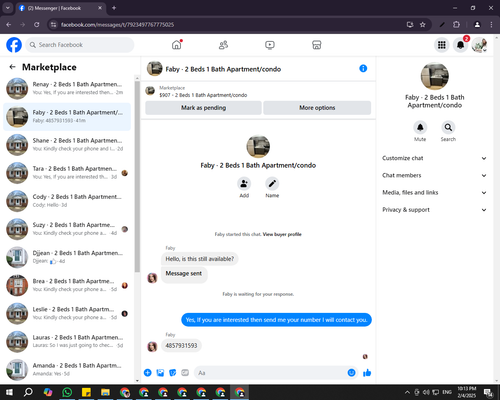Open browser extensions puzzle icon
Screen dimensions: 500x400
[456, 25]
